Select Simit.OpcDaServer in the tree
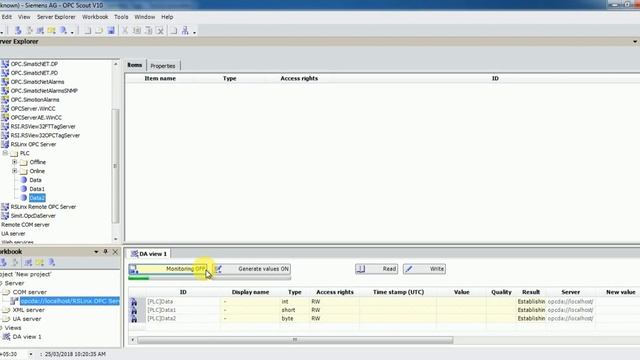The image size is (640, 360). click(x=33, y=216)
